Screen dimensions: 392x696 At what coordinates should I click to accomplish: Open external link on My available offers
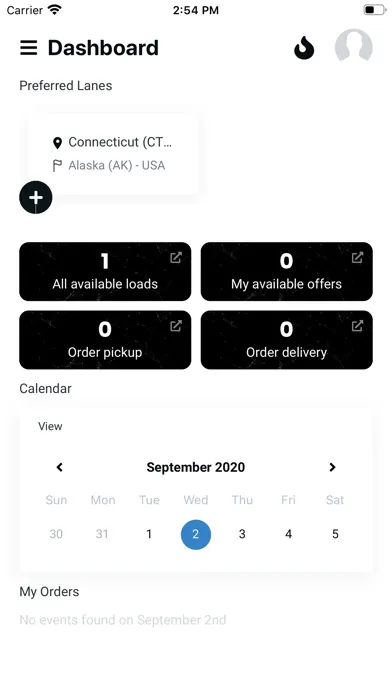[357, 257]
